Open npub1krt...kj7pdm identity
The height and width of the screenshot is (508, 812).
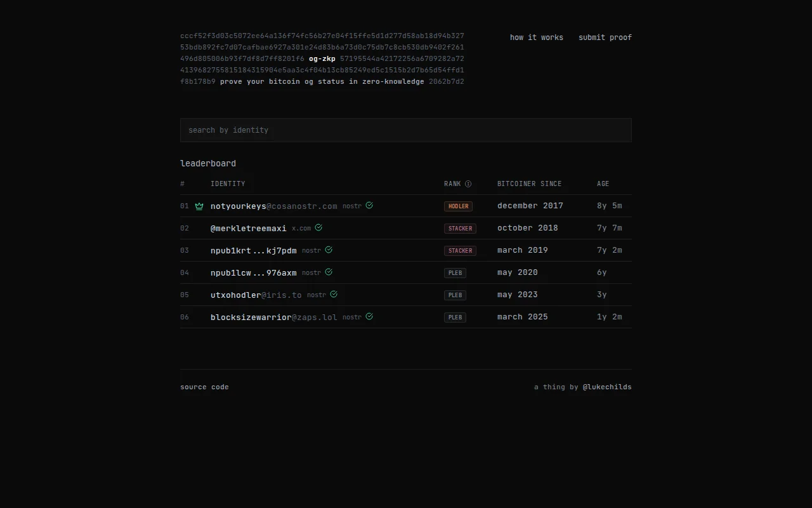254,250
